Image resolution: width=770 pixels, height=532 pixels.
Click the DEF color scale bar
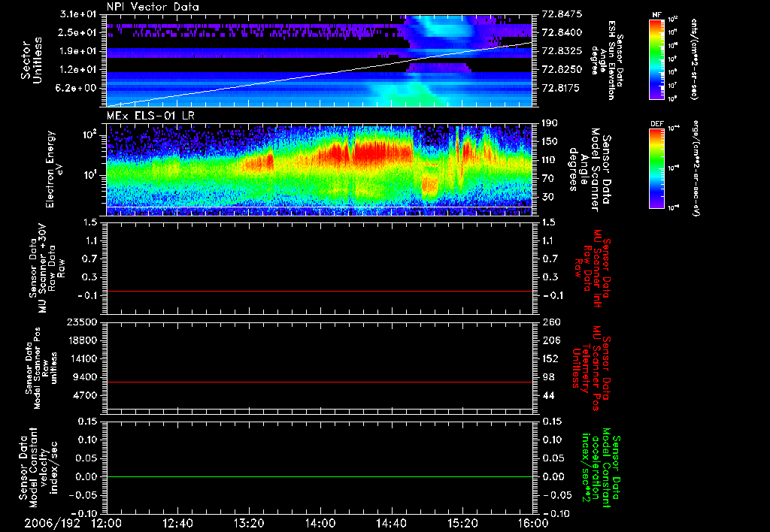[x=657, y=168]
